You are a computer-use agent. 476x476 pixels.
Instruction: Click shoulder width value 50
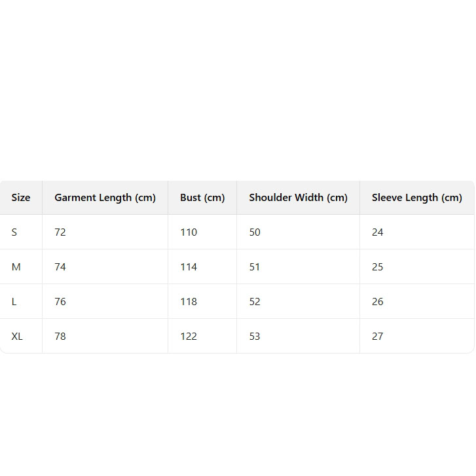tap(255, 232)
